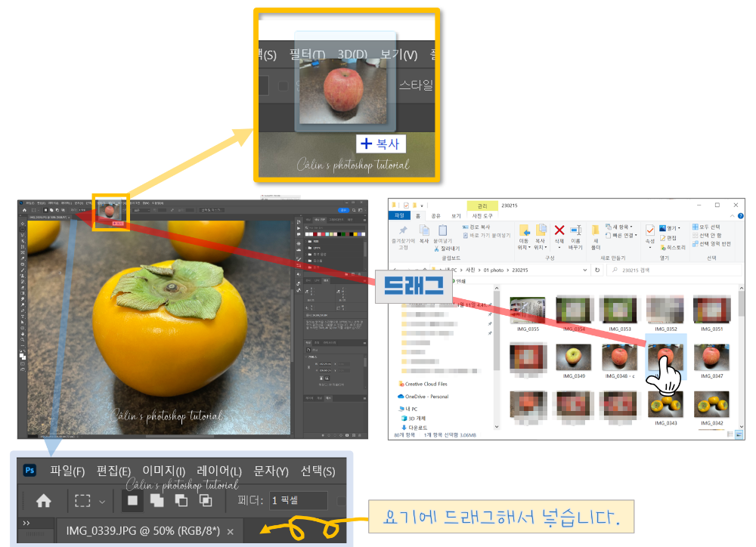Click the refresh icon beside address bar
756x547 pixels.
597,270
